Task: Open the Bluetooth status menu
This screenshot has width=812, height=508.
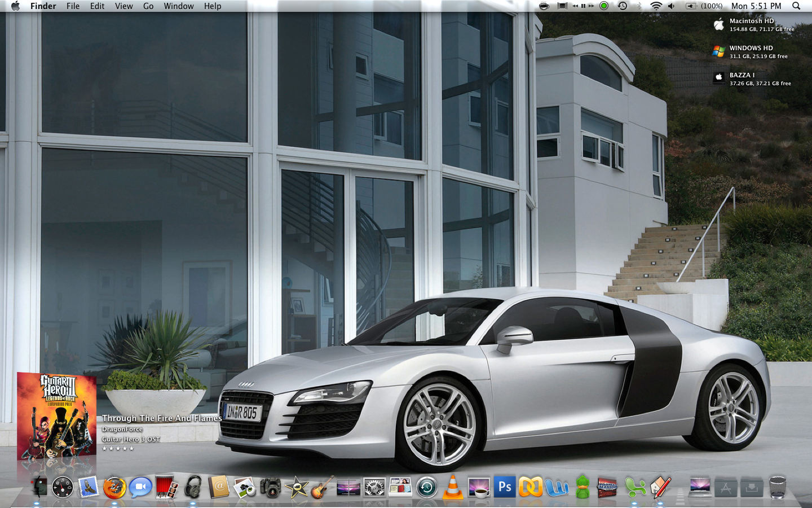Action: pyautogui.click(x=639, y=6)
